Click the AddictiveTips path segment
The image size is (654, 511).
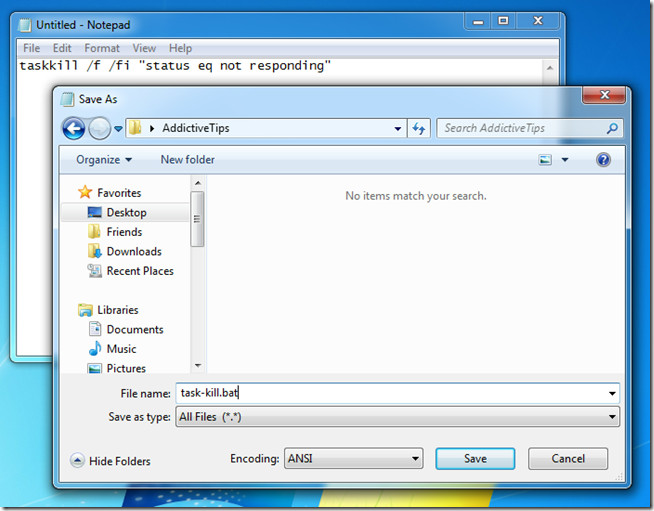click(x=196, y=128)
